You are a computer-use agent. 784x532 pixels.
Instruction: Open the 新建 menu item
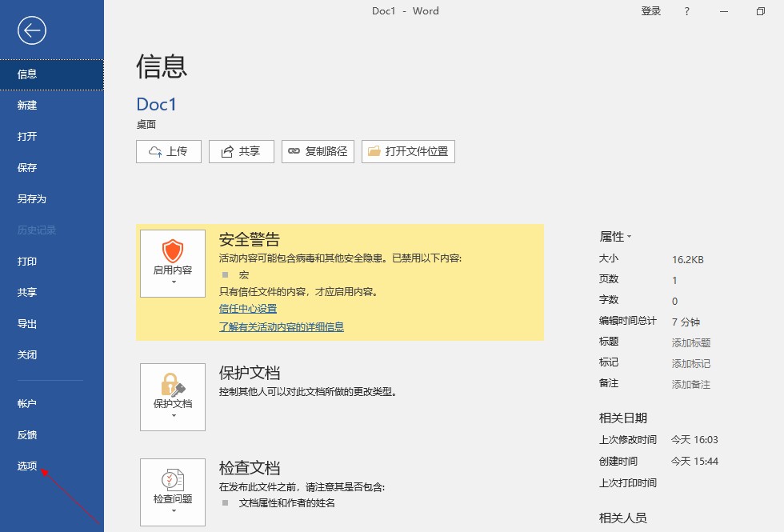coord(52,106)
